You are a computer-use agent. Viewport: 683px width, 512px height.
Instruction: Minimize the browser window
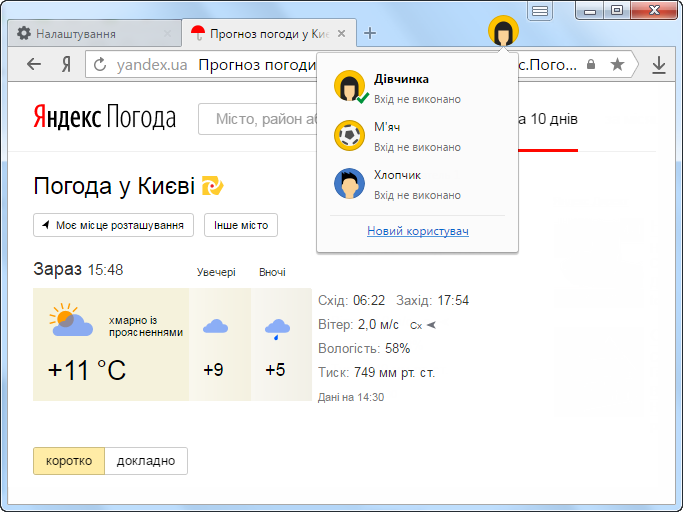pyautogui.click(x=590, y=10)
